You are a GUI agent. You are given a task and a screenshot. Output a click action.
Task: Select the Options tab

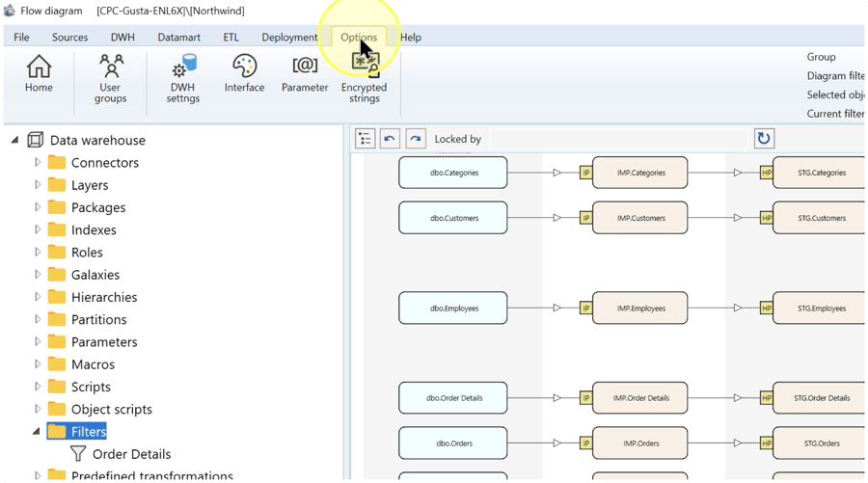pyautogui.click(x=359, y=37)
